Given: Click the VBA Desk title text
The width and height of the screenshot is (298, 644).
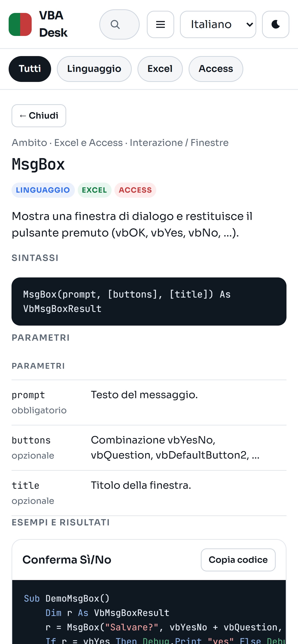Looking at the screenshot, I should point(53,24).
